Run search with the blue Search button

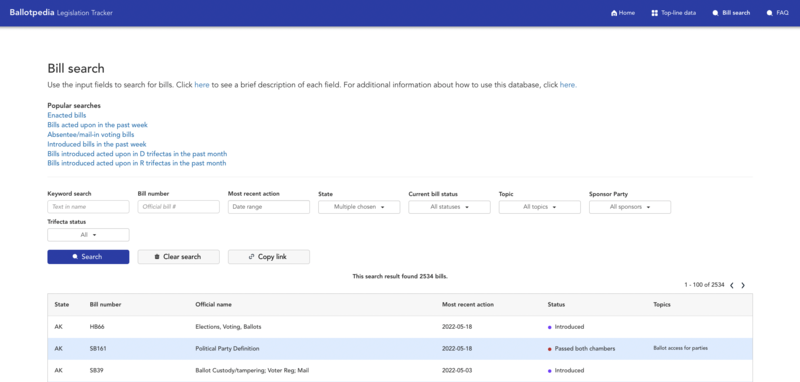pyautogui.click(x=88, y=257)
